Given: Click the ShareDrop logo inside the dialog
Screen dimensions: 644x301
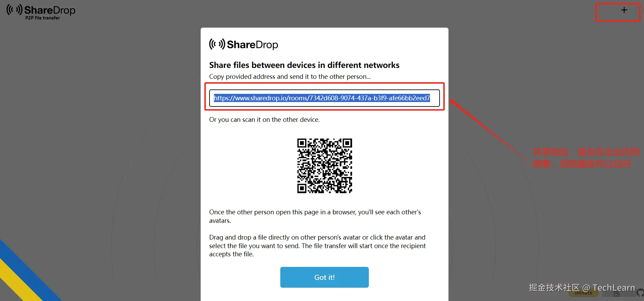Looking at the screenshot, I should [x=243, y=44].
